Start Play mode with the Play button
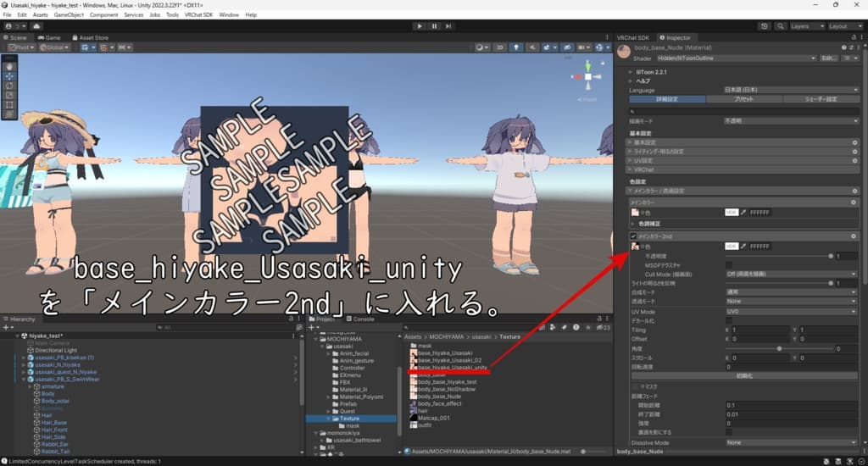868x466 pixels. point(419,26)
